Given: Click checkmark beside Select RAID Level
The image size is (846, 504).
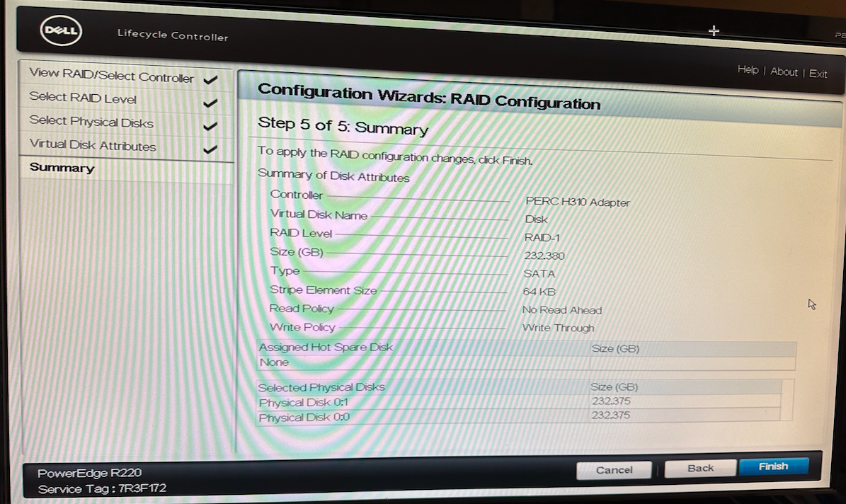Looking at the screenshot, I should (210, 103).
